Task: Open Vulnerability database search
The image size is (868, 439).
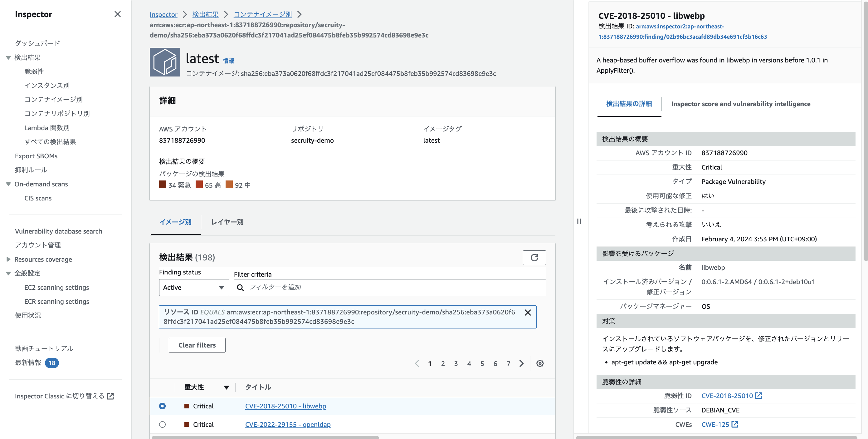Action: [x=58, y=231]
